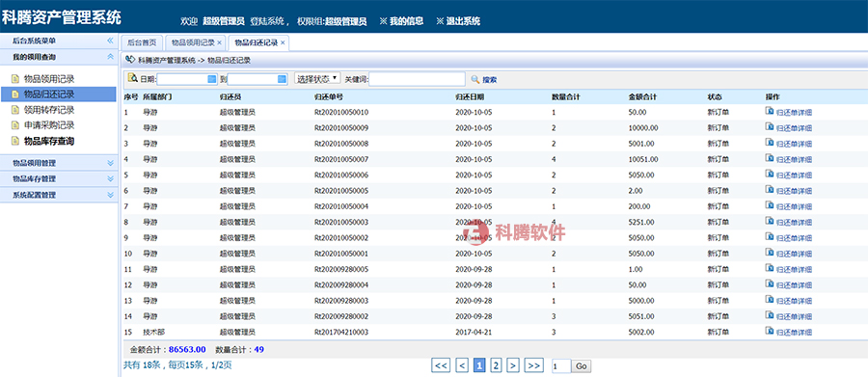Expand the 物品库存管理 section

(x=110, y=178)
